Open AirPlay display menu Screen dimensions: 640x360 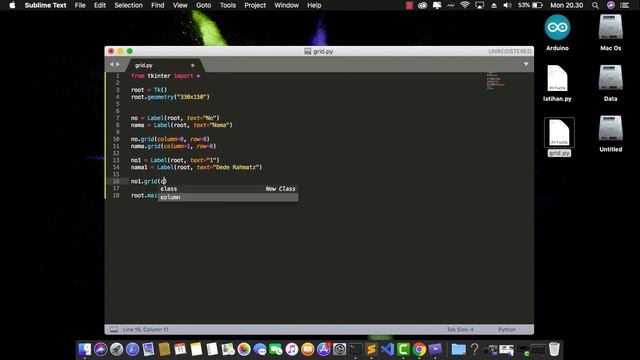pos(480,5)
